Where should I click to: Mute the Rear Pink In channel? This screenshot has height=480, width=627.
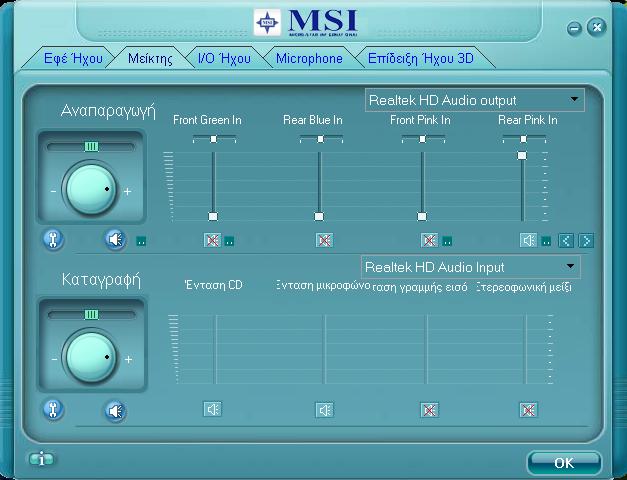(x=528, y=240)
